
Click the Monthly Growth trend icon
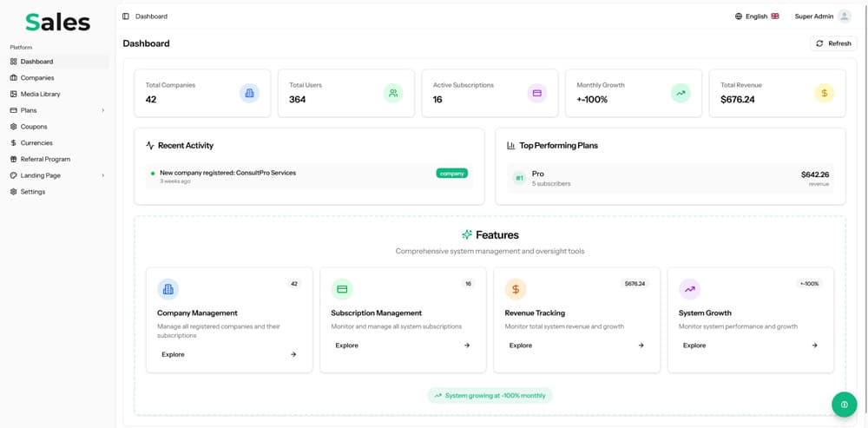681,93
